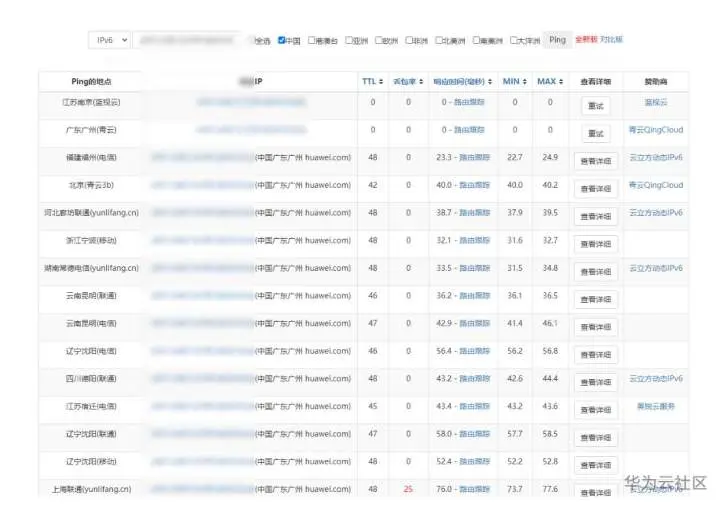View details for the 云南昆明(电信) row
This screenshot has height=509, width=720.
(x=596, y=327)
